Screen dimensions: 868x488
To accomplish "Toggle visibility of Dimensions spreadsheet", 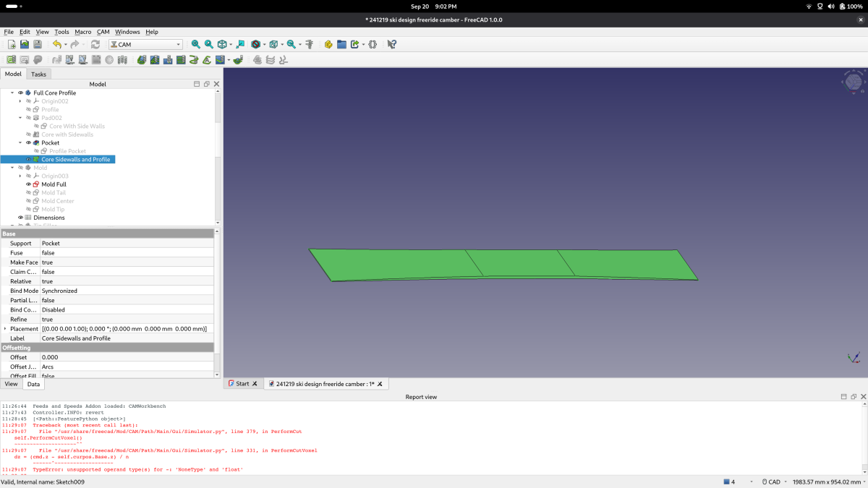I will (x=20, y=218).
